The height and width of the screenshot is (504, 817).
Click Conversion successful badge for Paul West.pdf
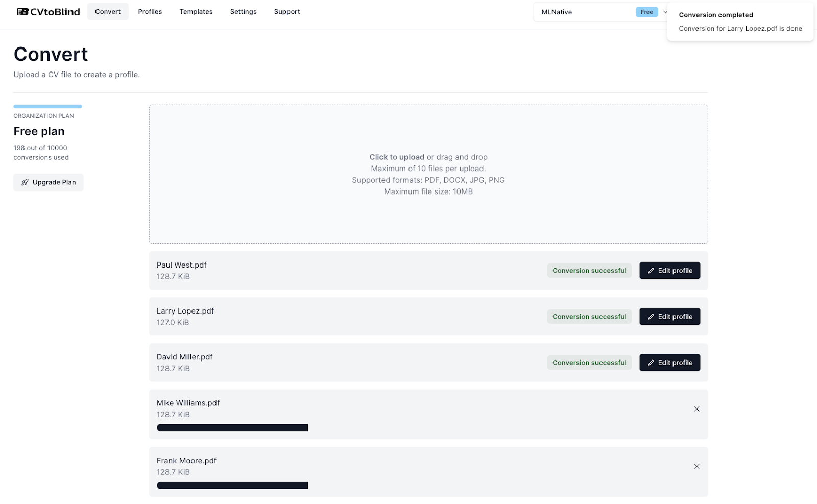pyautogui.click(x=589, y=271)
